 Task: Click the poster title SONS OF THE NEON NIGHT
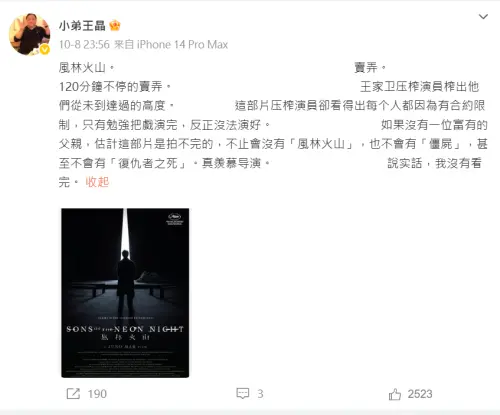point(125,329)
